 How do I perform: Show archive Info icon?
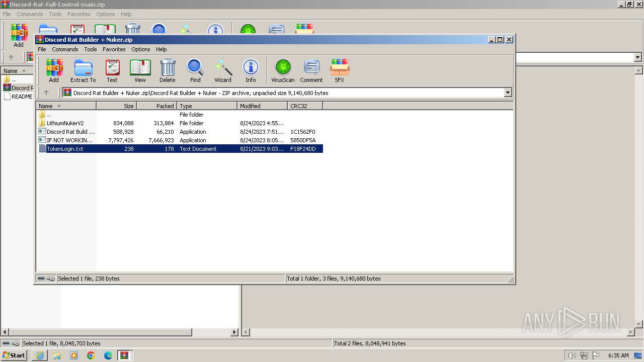tap(251, 70)
